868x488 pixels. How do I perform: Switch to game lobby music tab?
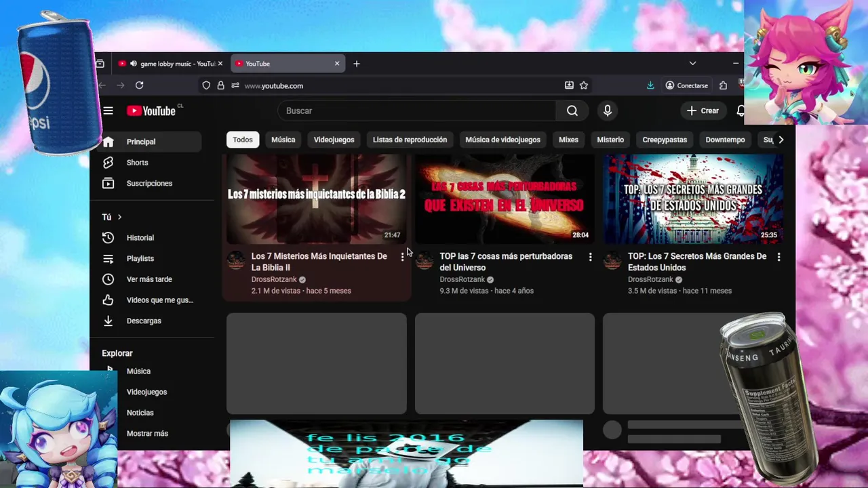click(x=170, y=64)
